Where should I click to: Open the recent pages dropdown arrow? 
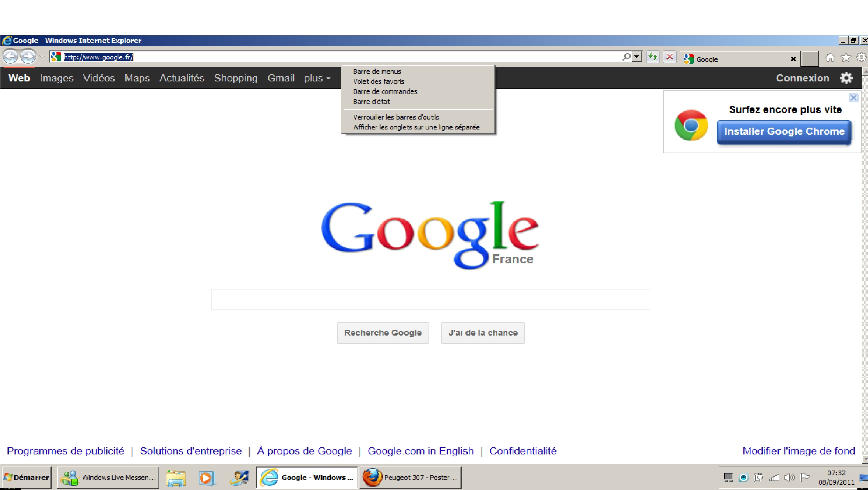tap(42, 57)
